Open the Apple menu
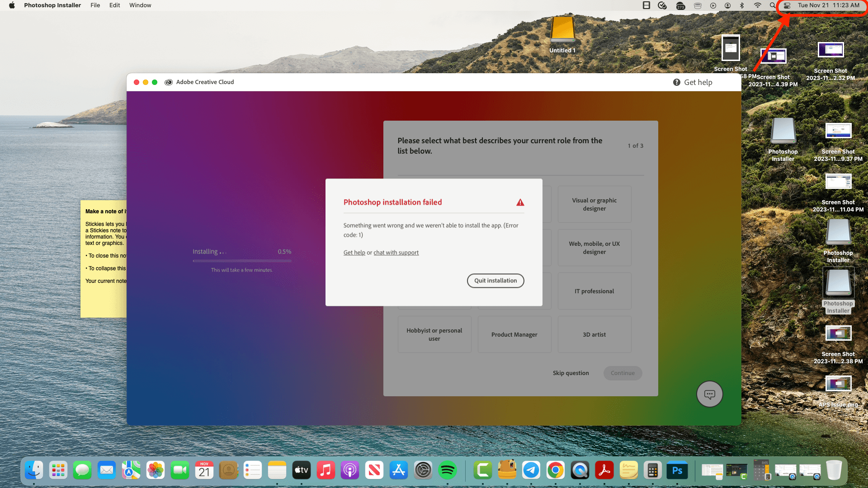Viewport: 868px width, 488px height. [x=12, y=5]
